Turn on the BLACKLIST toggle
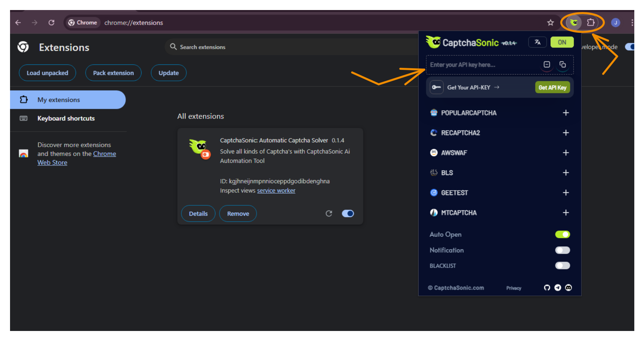The width and height of the screenshot is (644, 341). [562, 266]
